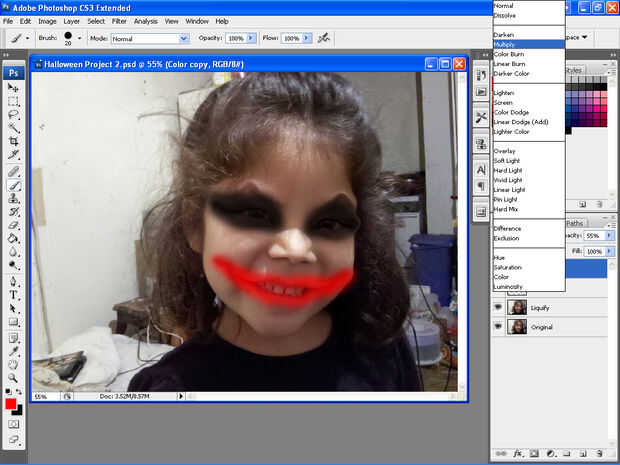This screenshot has width=620, height=465.
Task: Select the Hand tool
Action: point(13,365)
